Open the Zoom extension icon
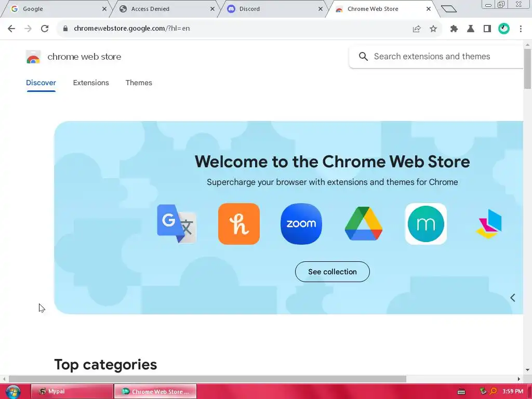The image size is (532, 399). (x=301, y=223)
